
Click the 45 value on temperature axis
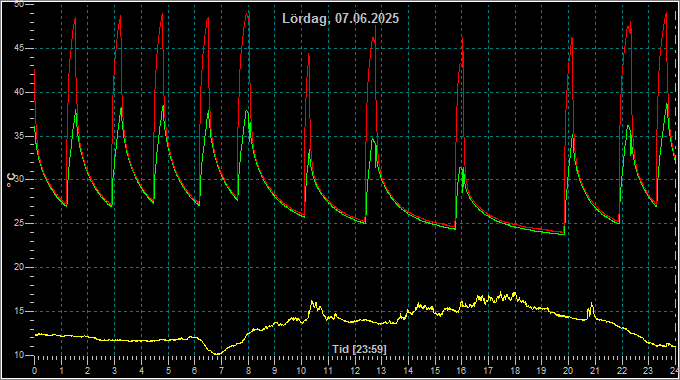[19, 49]
